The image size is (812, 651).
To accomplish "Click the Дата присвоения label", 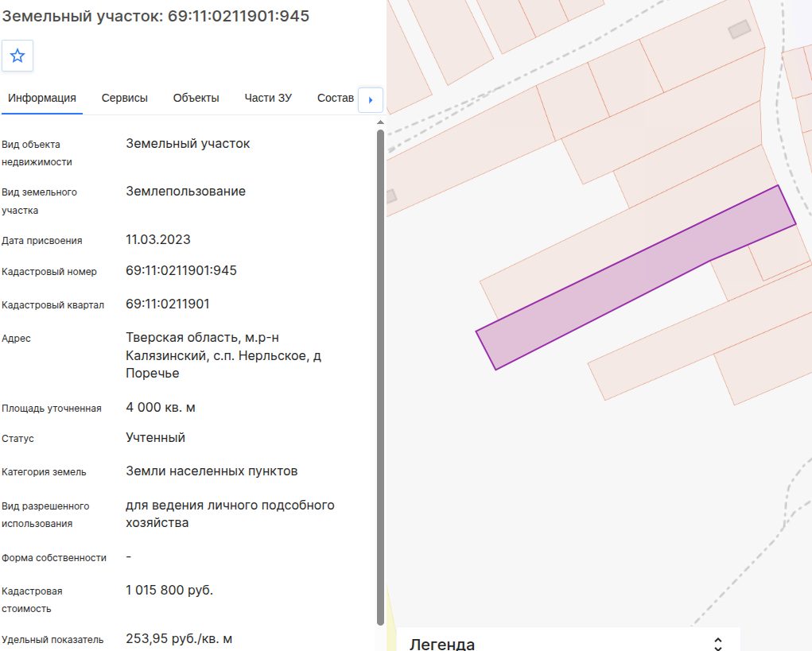I will [42, 241].
